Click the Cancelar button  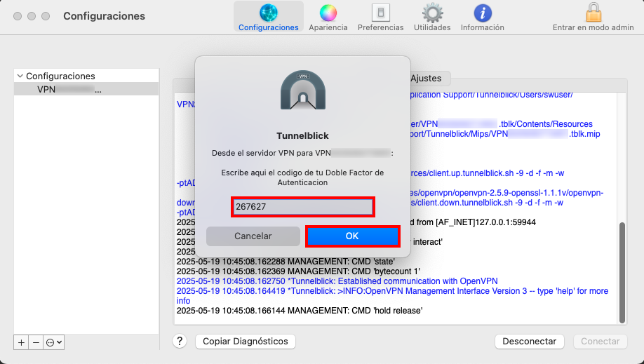click(253, 236)
